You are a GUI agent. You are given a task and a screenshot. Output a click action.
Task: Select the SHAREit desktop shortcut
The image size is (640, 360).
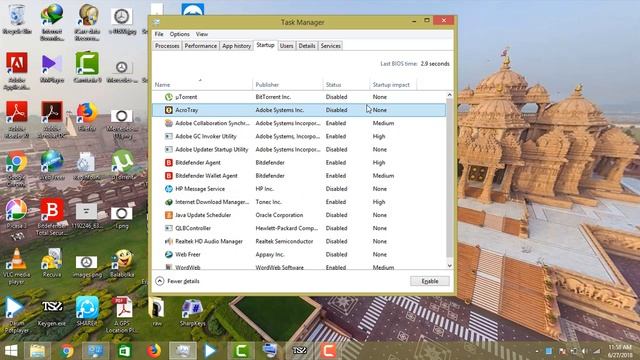pos(87,311)
